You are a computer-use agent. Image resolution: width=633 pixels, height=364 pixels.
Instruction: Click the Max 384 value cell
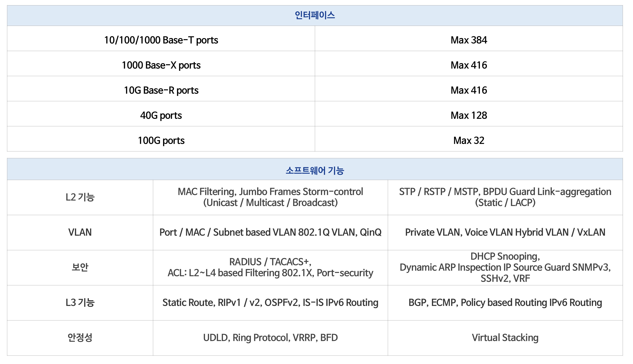click(469, 40)
